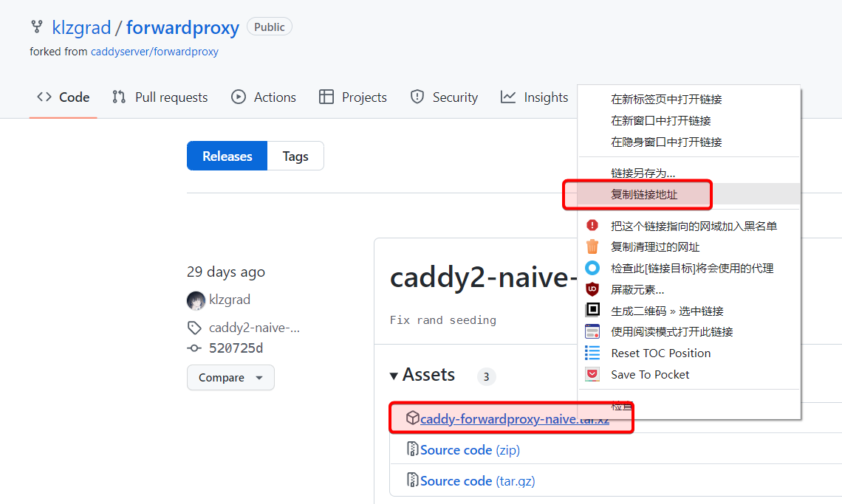Image resolution: width=842 pixels, height=504 pixels.
Task: Click the Releases button
Action: pyautogui.click(x=227, y=156)
